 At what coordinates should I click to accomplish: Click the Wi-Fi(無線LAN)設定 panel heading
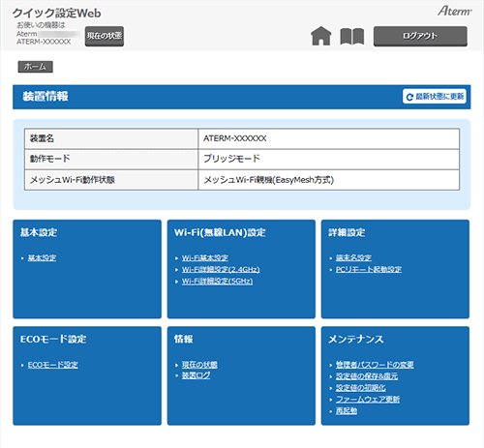point(220,232)
